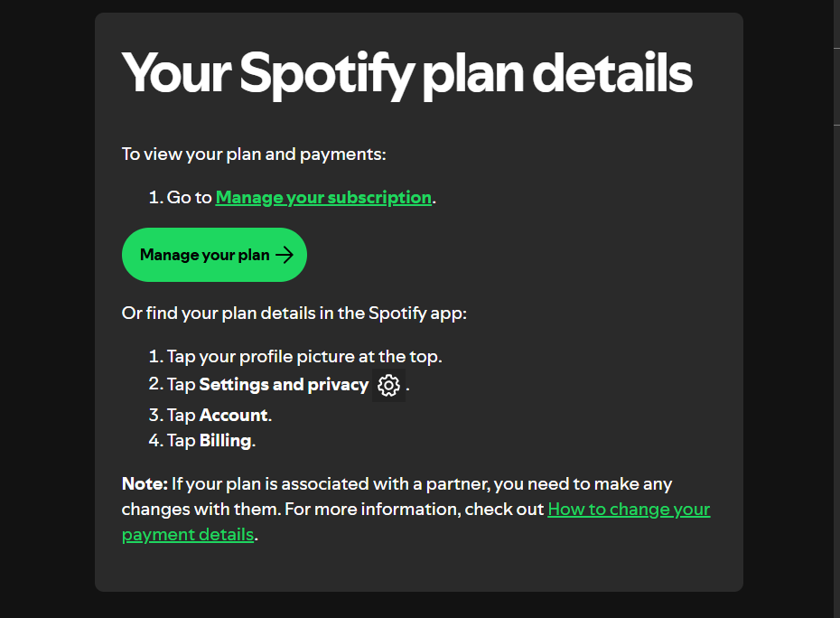840x618 pixels.
Task: Click the Settings and privacy gear icon
Action: (x=388, y=385)
